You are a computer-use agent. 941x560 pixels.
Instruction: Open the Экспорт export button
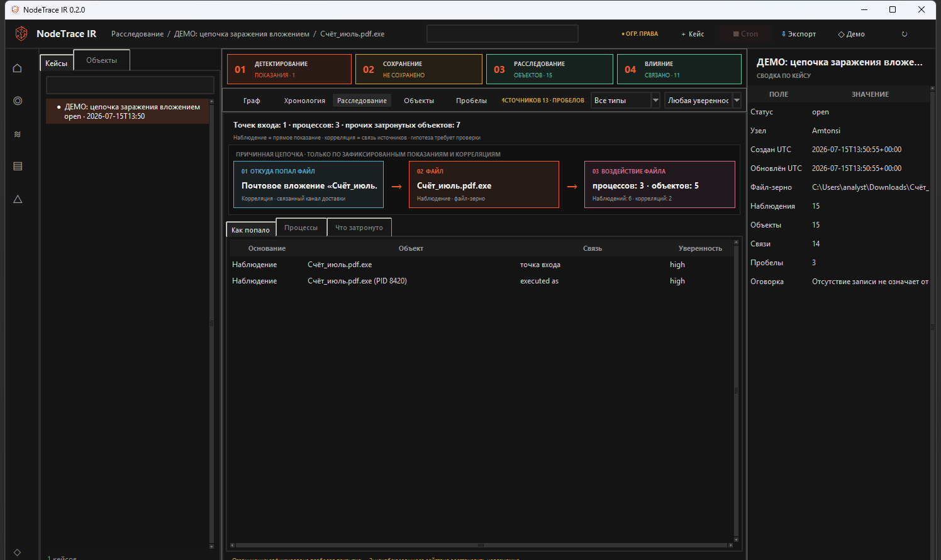pyautogui.click(x=798, y=34)
